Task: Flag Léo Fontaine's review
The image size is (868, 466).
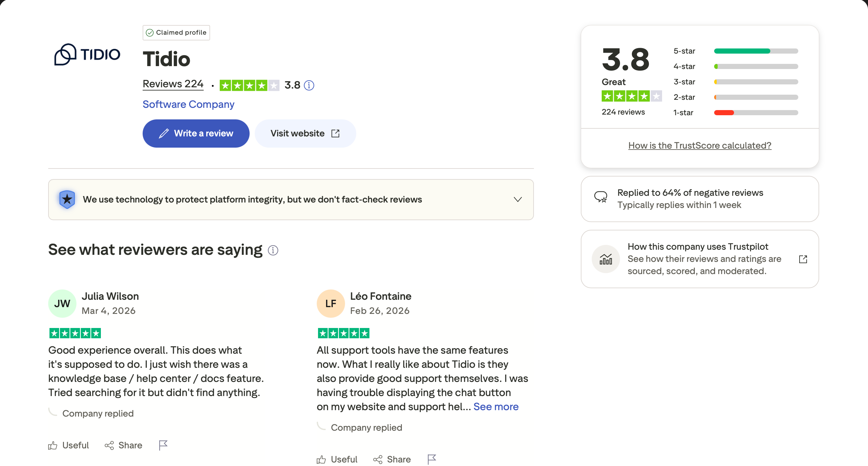Action: tap(432, 459)
